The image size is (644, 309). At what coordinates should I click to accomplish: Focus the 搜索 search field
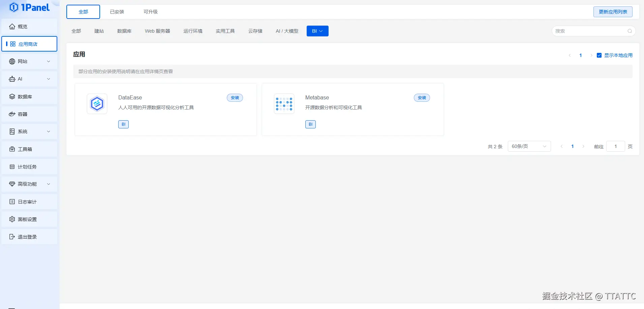(x=593, y=31)
